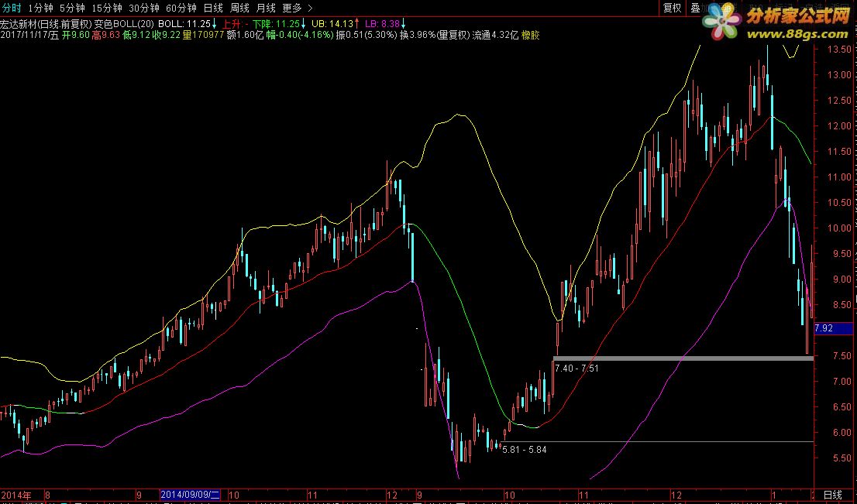Click the 13.50 price axis label
The width and height of the screenshot is (857, 504).
click(840, 49)
